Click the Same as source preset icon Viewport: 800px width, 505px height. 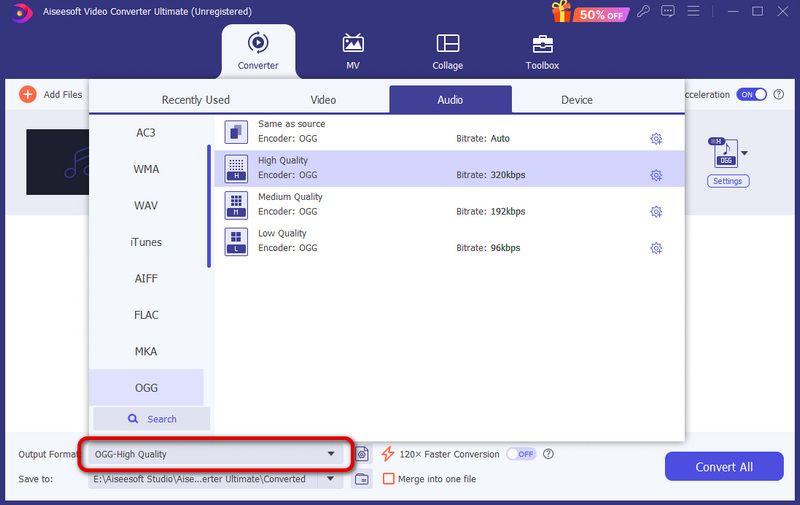tap(236, 132)
